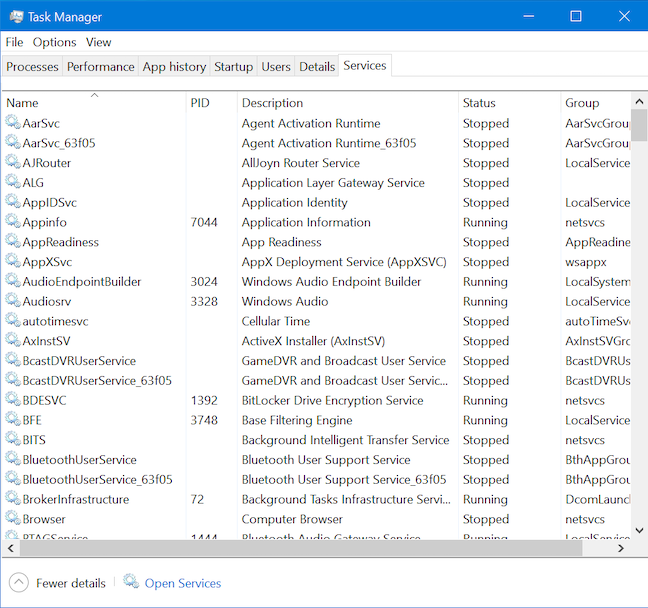Click the service icon beside Appinfo
648x608 pixels.
(x=13, y=222)
